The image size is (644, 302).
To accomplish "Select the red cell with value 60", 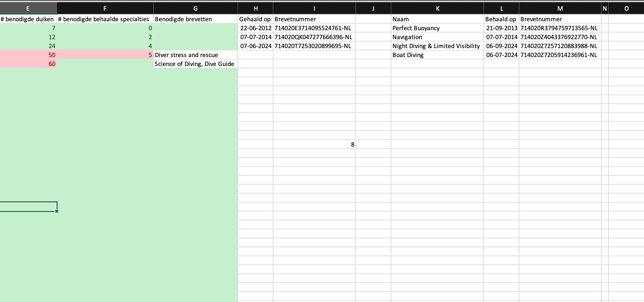I will tap(28, 64).
